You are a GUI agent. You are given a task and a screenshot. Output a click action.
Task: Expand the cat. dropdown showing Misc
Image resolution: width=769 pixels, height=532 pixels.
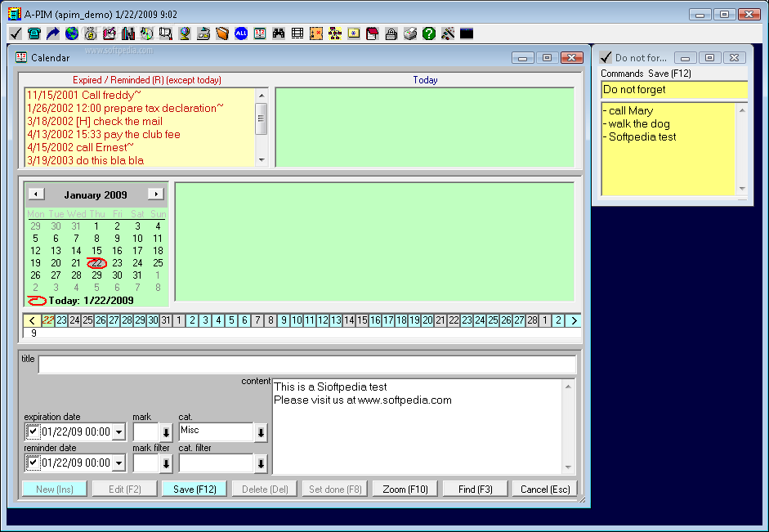(x=261, y=432)
